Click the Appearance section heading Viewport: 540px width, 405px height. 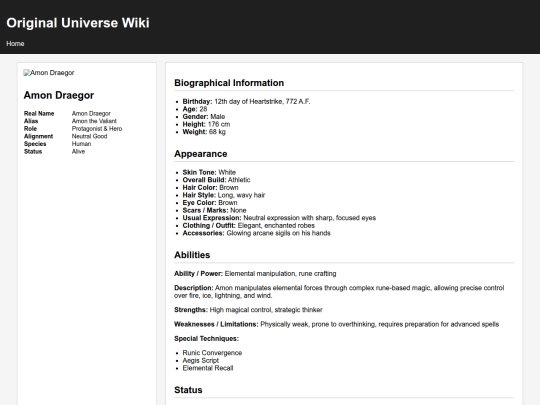pyautogui.click(x=201, y=154)
